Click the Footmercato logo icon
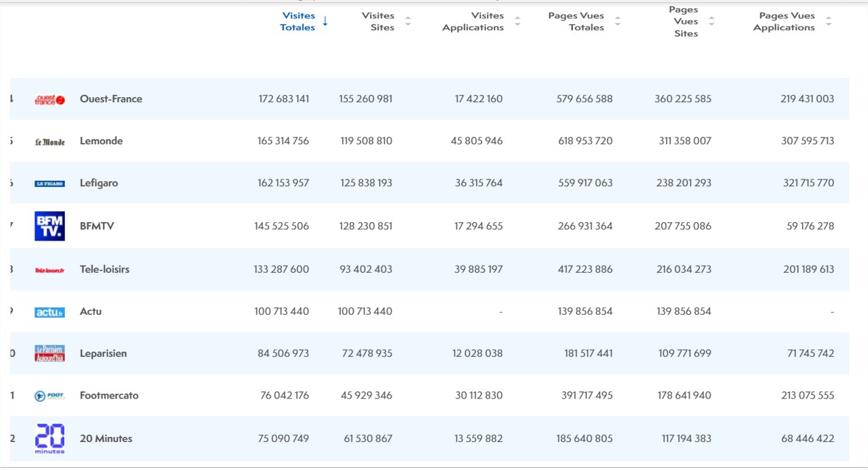Image resolution: width=868 pixels, height=470 pixels. 50,396
